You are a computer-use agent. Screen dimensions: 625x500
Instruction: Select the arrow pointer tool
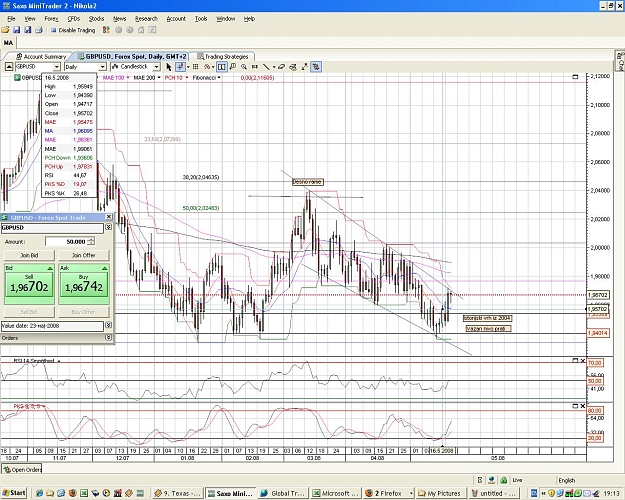[x=168, y=67]
